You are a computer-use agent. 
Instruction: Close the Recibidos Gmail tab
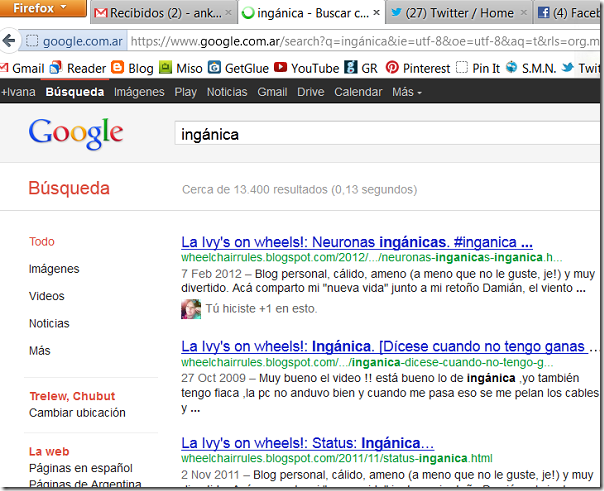coord(228,13)
